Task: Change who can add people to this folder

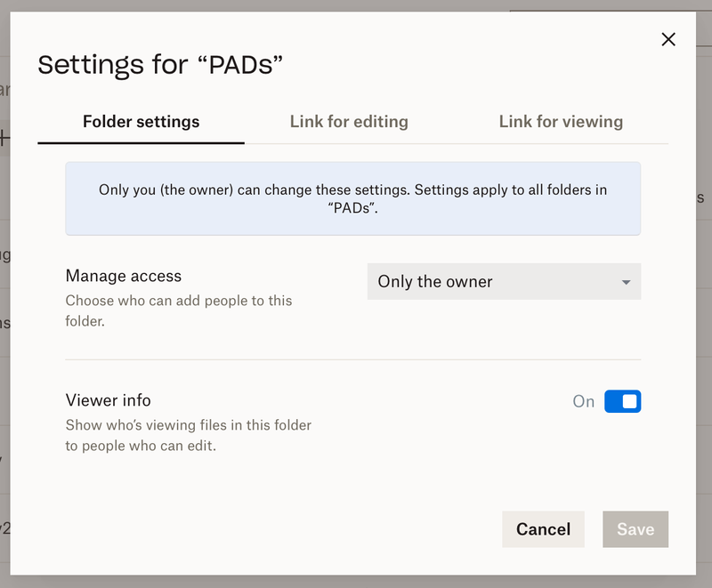Action: [504, 281]
